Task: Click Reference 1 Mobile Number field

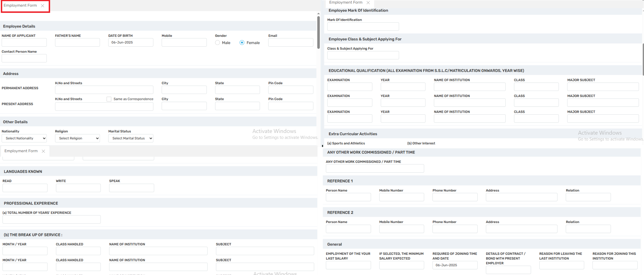Action: pos(402,197)
